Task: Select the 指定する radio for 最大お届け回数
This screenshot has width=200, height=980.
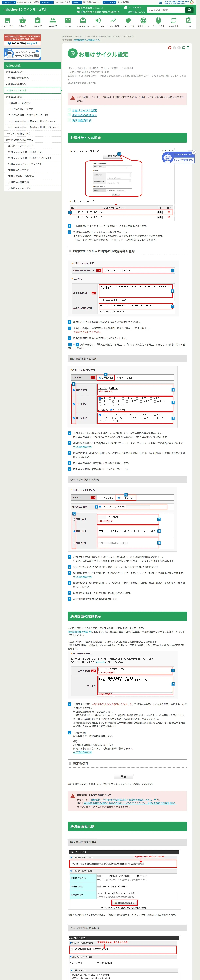Action: 115,507
